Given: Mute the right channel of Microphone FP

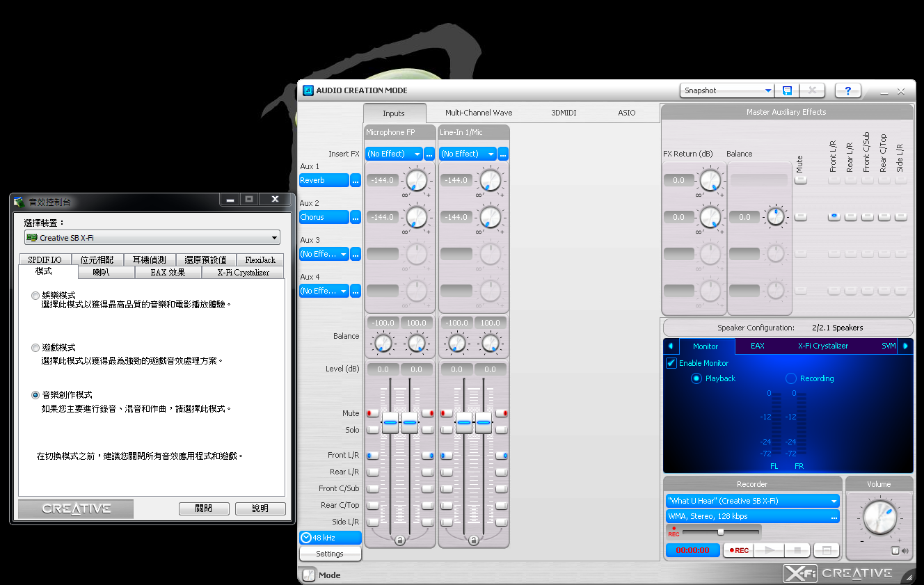Looking at the screenshot, I should click(x=427, y=413).
